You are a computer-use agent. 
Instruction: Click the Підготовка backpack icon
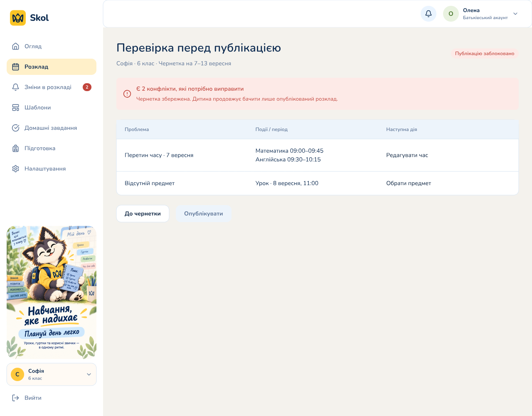click(16, 148)
